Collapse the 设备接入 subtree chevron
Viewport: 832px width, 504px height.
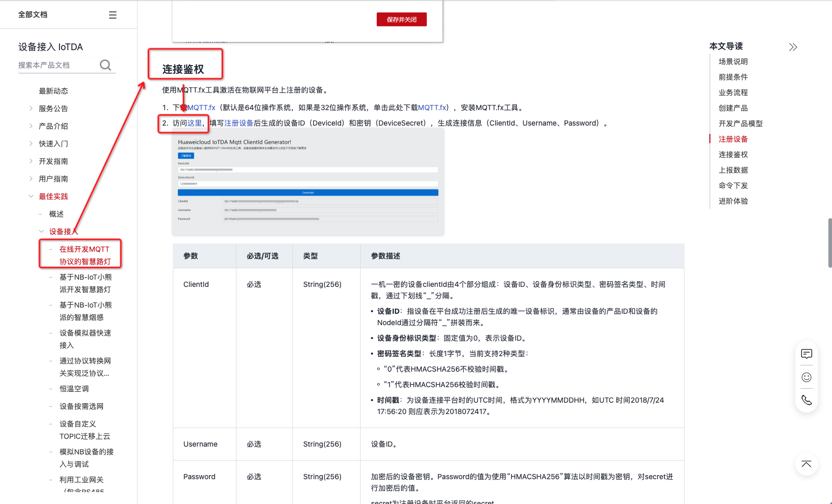tap(41, 232)
